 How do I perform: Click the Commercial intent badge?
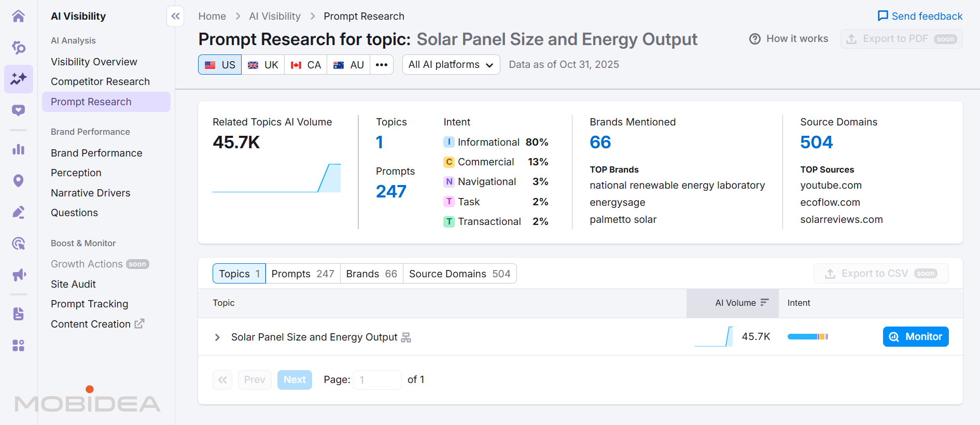(449, 162)
